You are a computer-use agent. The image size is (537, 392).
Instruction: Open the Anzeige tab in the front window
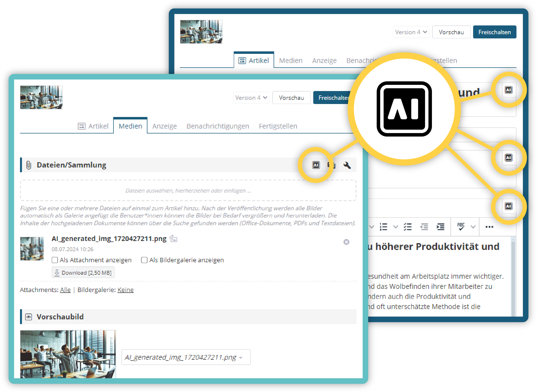[x=164, y=126]
